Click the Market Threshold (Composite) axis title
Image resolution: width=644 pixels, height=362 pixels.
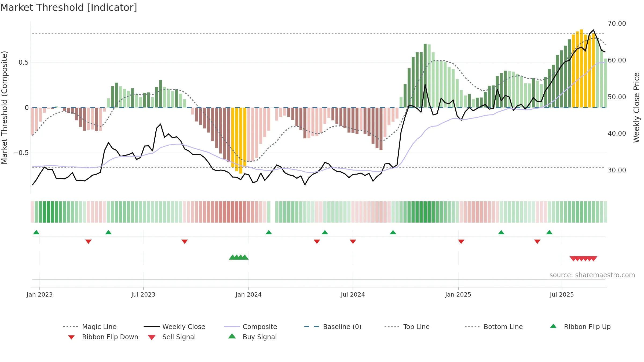[4, 108]
